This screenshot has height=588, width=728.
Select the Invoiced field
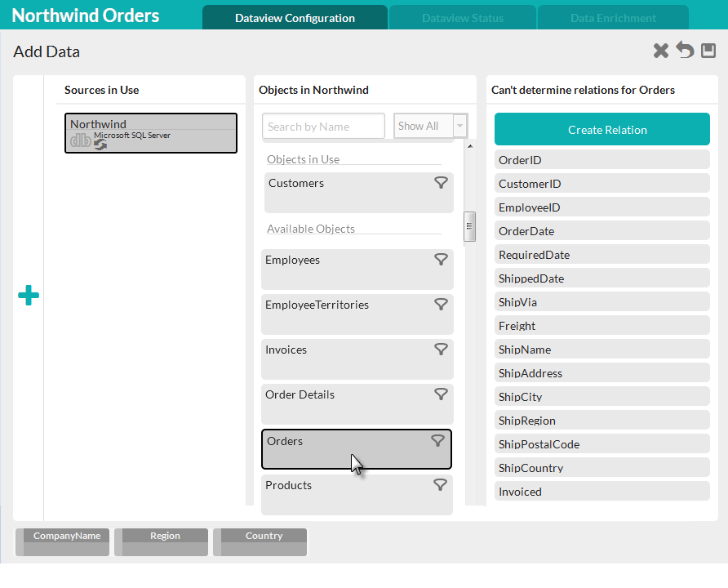click(601, 492)
